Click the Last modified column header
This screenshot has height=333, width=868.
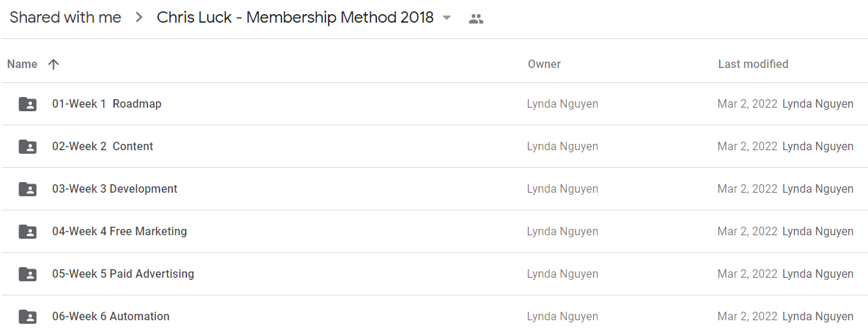tap(753, 64)
